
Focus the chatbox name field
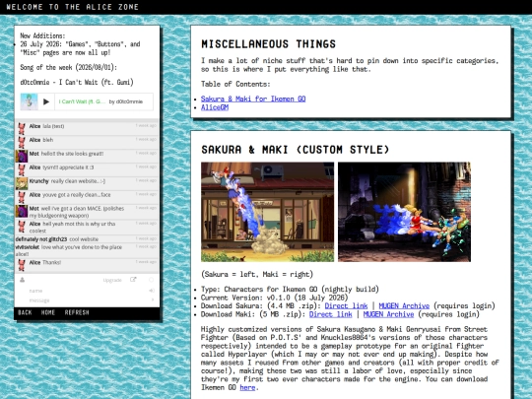point(87,291)
